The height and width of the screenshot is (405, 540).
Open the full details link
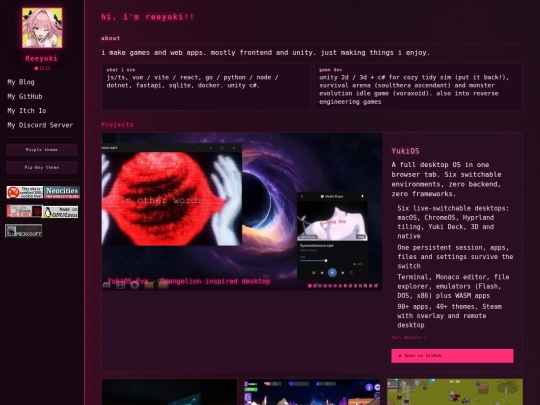(x=408, y=338)
